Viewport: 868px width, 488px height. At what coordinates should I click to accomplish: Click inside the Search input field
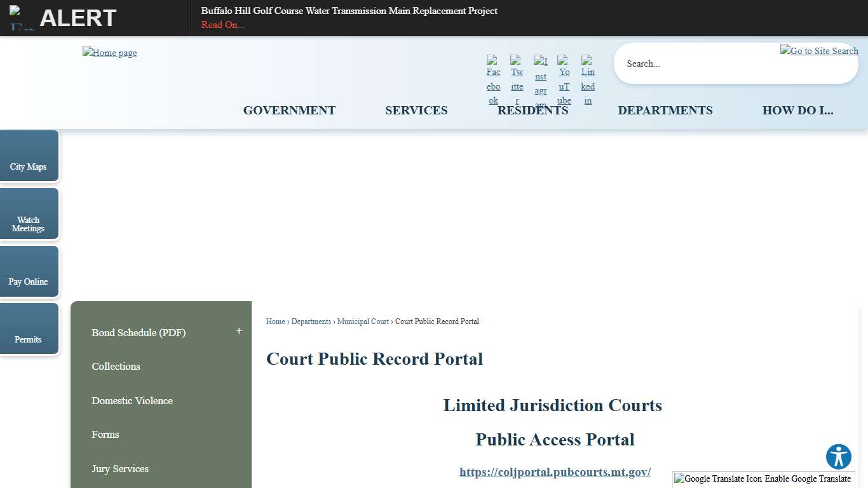pos(699,64)
